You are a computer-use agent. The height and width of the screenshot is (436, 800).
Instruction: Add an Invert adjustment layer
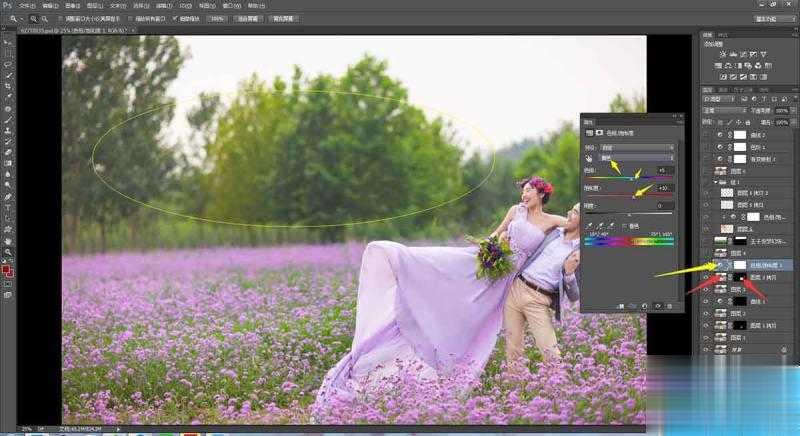pyautogui.click(x=723, y=77)
